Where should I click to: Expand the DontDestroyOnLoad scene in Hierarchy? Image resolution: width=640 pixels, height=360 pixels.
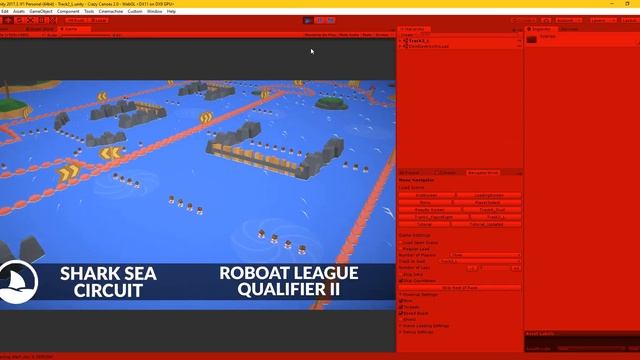click(400, 47)
